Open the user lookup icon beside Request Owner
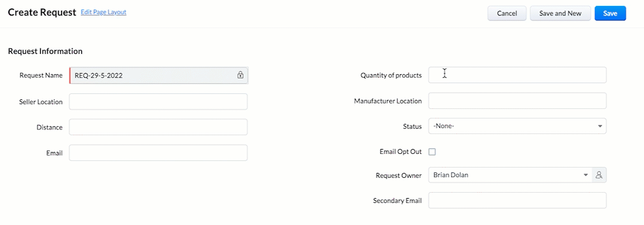The height and width of the screenshot is (225, 644). click(599, 175)
